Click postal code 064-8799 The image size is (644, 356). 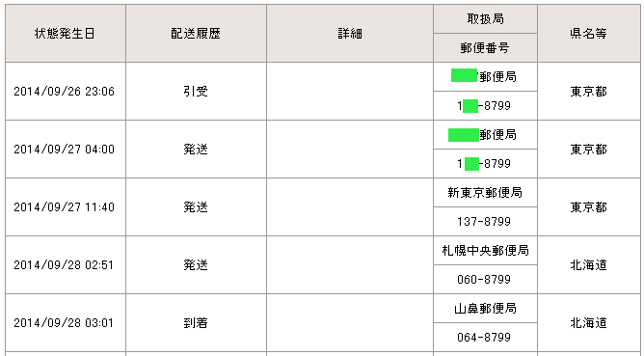pyautogui.click(x=484, y=338)
